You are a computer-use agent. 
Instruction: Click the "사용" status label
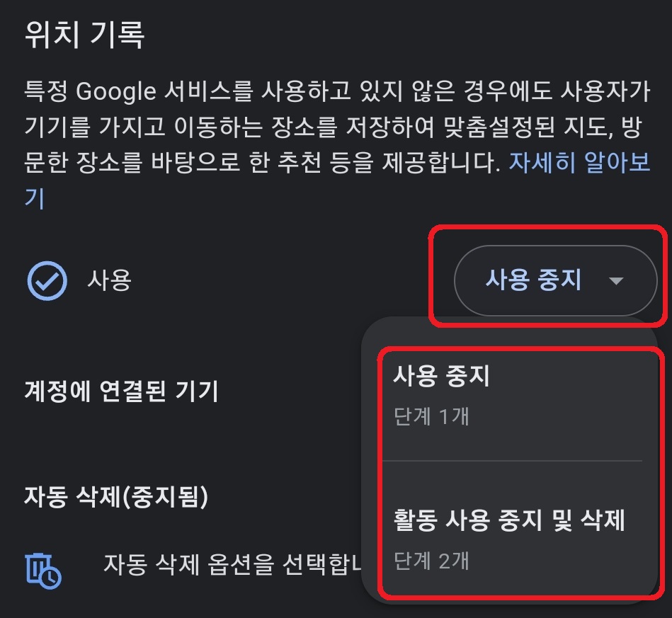pos(108,280)
